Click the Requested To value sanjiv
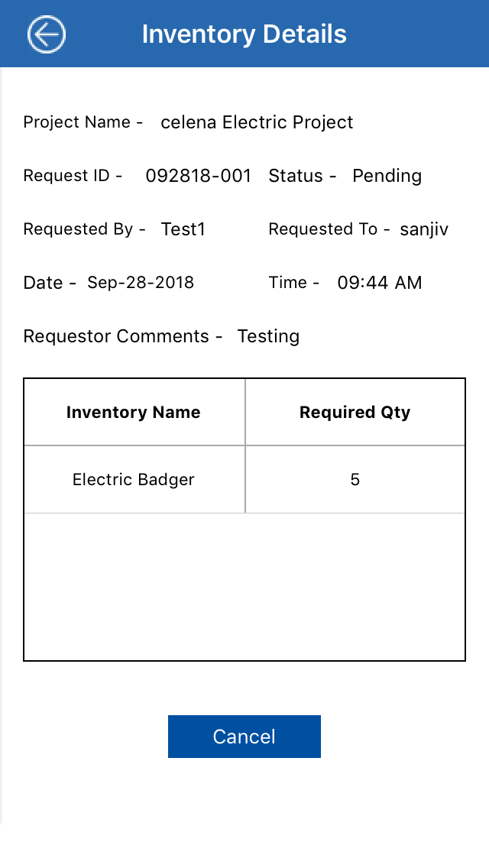 click(424, 229)
